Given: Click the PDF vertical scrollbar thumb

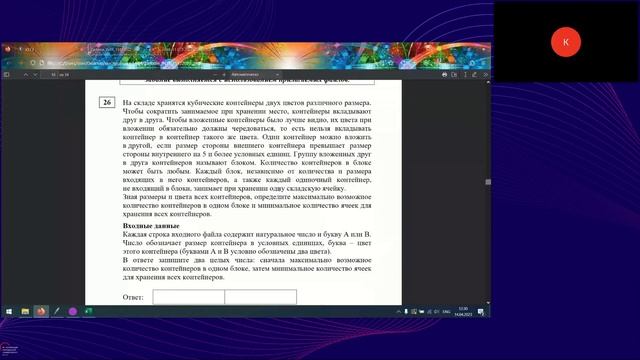Looking at the screenshot, I should [488, 182].
